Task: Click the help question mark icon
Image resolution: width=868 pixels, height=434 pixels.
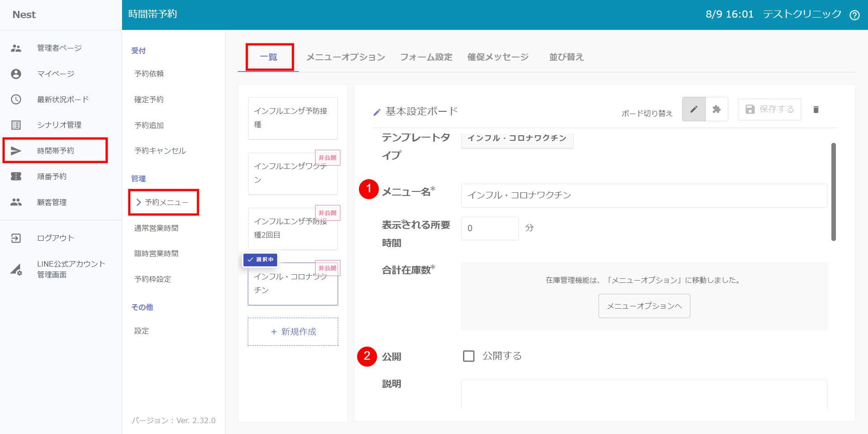Action: 854,15
